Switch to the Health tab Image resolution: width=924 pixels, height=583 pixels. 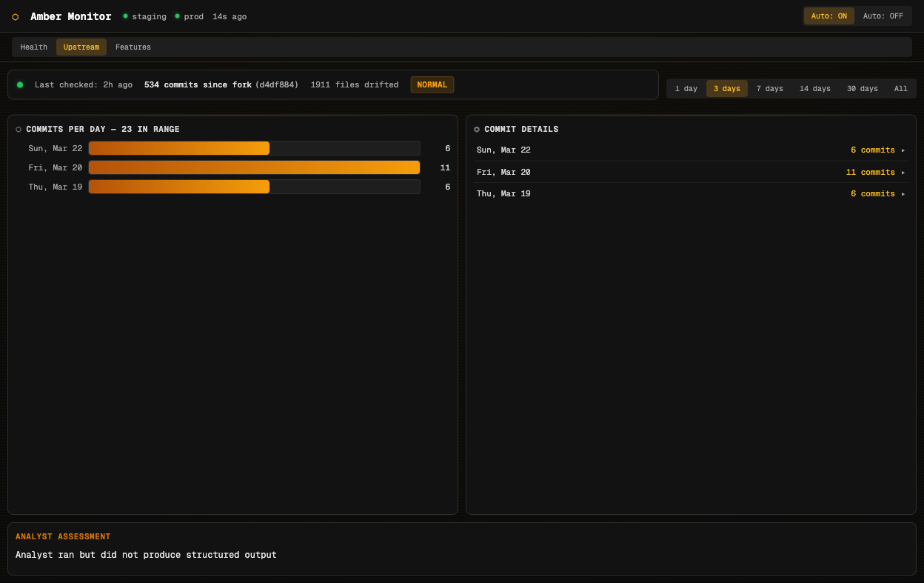click(34, 47)
